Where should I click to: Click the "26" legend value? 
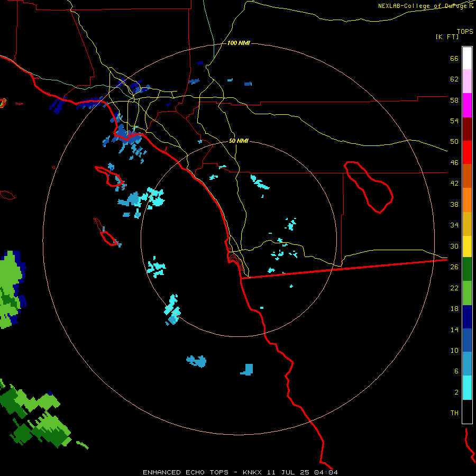coord(454,267)
